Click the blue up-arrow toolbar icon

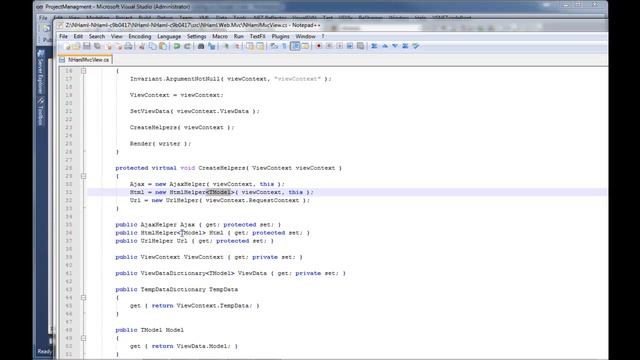point(384,46)
